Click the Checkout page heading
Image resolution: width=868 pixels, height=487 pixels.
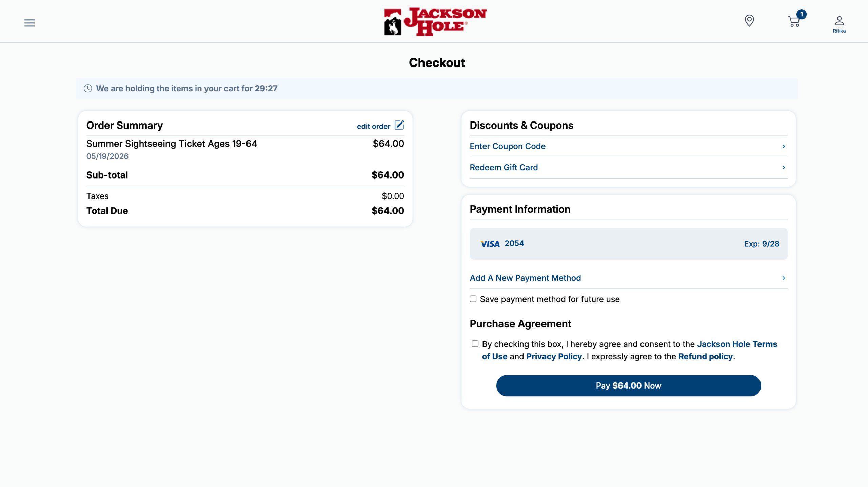click(437, 63)
